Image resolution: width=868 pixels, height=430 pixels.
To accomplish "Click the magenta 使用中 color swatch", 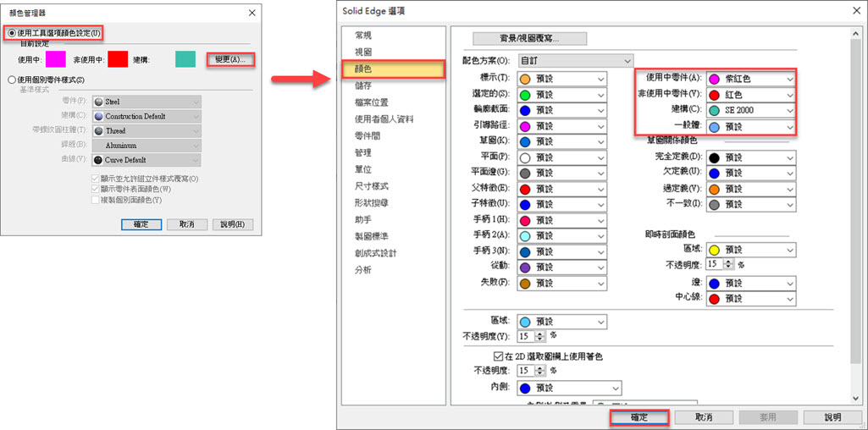I will click(56, 59).
